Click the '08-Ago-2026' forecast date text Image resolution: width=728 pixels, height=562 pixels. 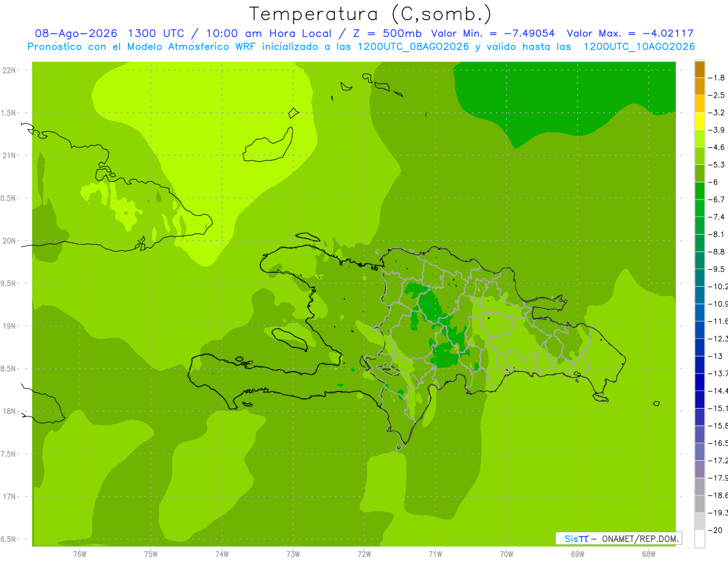tap(76, 33)
